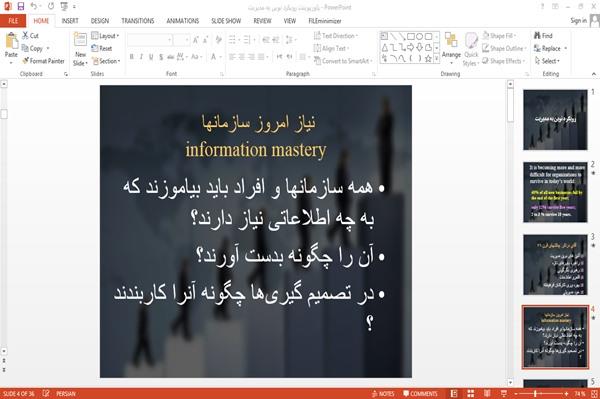Open the Notes pane from status bar
The image size is (600, 399).
383,394
